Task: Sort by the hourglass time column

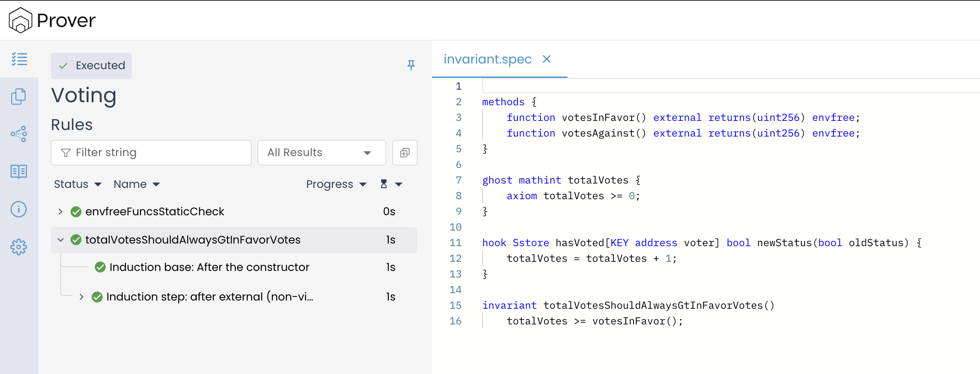Action: [x=390, y=184]
